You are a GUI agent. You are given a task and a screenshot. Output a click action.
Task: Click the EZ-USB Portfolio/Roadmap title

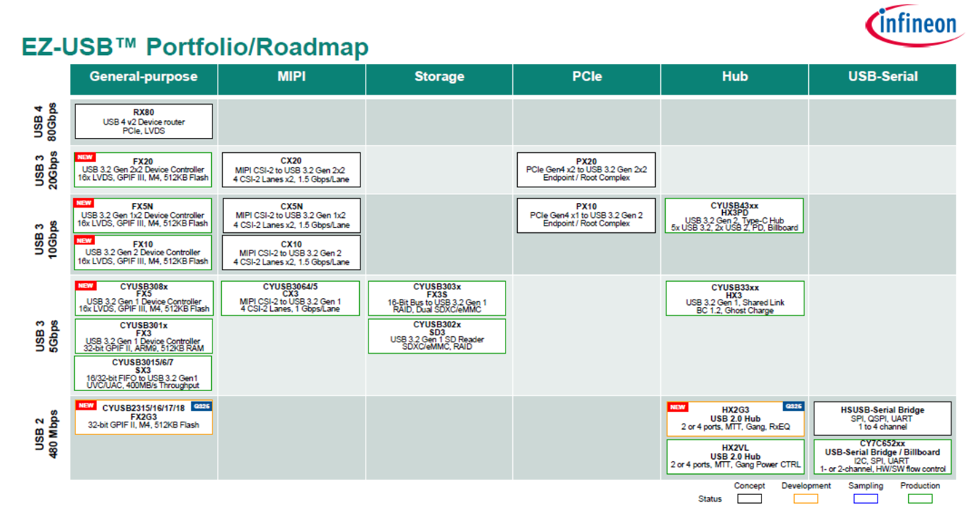click(x=195, y=47)
